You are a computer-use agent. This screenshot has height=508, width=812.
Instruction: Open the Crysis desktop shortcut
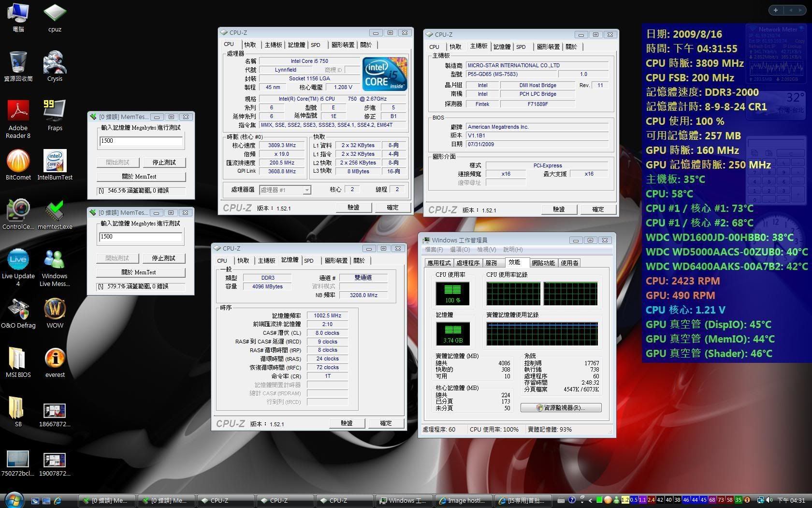click(x=55, y=66)
